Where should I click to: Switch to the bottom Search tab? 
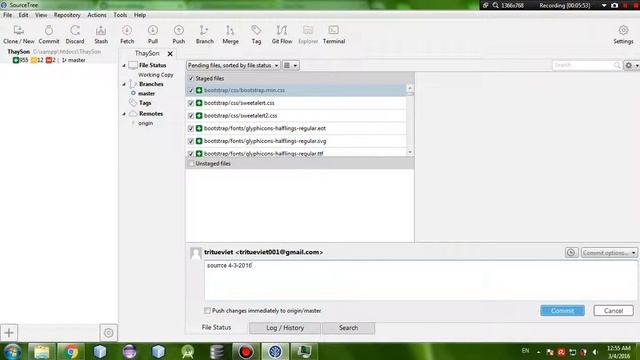[x=348, y=328]
